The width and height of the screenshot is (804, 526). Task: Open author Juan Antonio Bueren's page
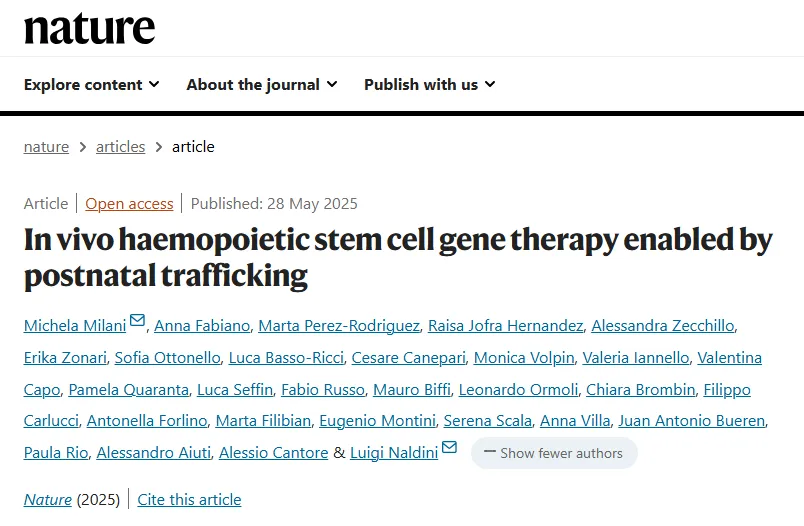point(692,421)
